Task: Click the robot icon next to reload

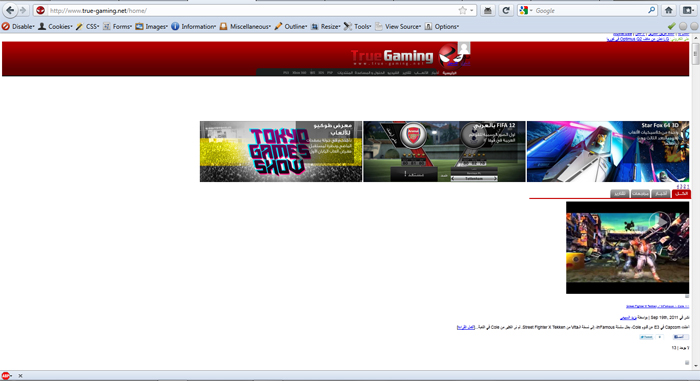Action: [x=488, y=10]
